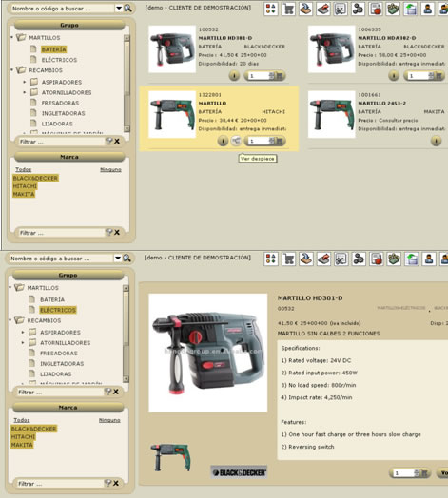The image size is (448, 498).
Task: Click the gears icon in list view toolbar
Action: click(x=358, y=9)
